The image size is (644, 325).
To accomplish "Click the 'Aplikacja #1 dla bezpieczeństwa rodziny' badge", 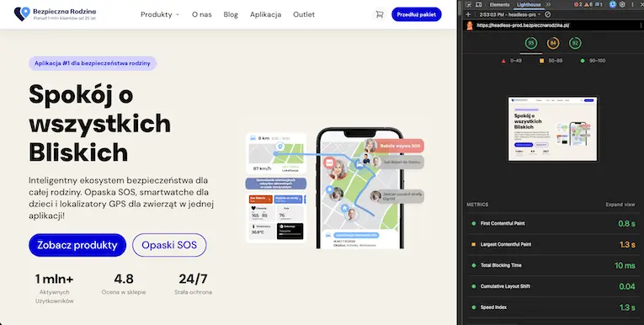I will pyautogui.click(x=93, y=63).
